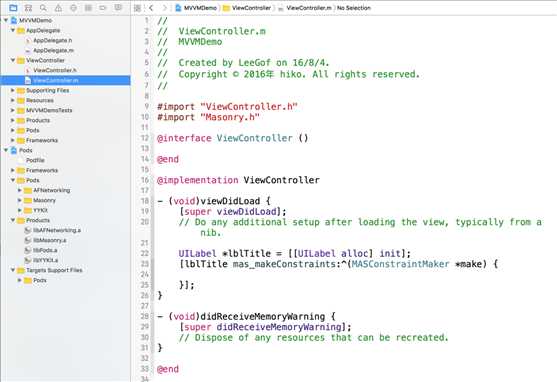The image size is (557, 382).
Task: Select AppDelegate.h in the navigator
Action: (53, 40)
